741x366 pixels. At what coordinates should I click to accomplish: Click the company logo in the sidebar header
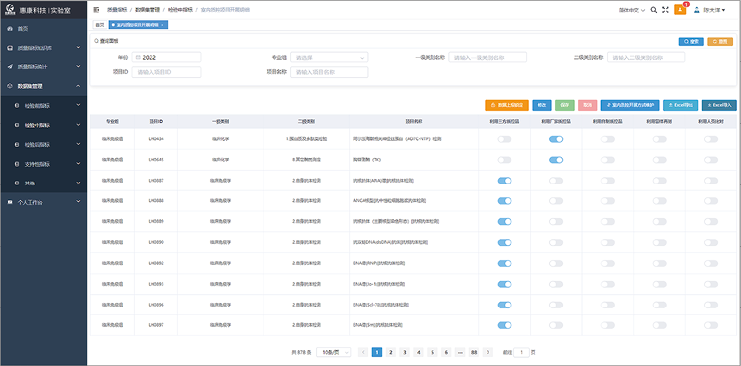pyautogui.click(x=10, y=9)
